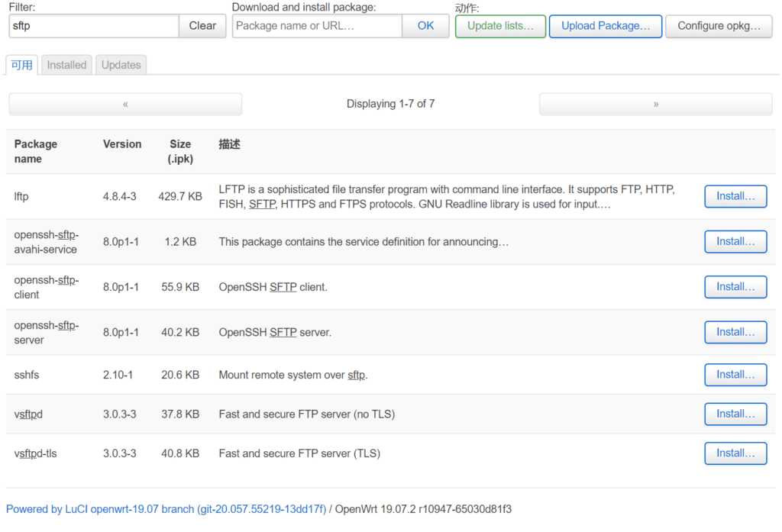
Task: Open the 可用 (Available) tab
Action: click(21, 65)
